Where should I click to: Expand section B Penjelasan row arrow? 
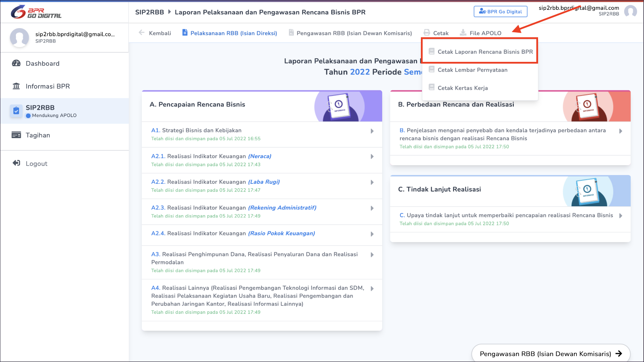tap(620, 131)
